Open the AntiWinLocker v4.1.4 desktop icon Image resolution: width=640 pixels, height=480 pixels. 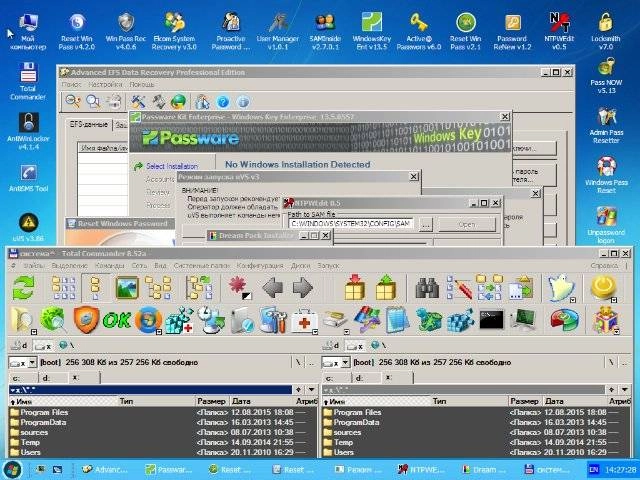pos(28,131)
